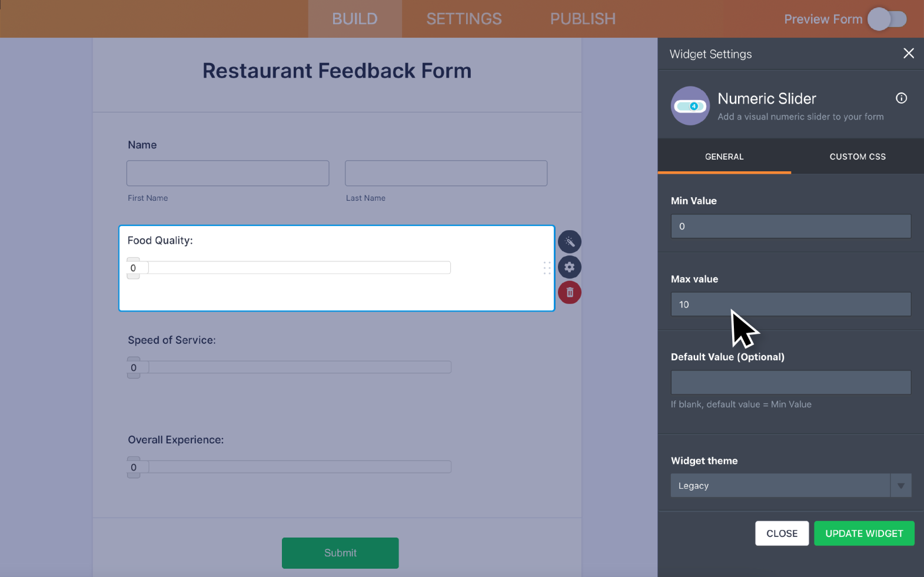
Task: Delete Food Quality field with trash icon
Action: (x=569, y=293)
